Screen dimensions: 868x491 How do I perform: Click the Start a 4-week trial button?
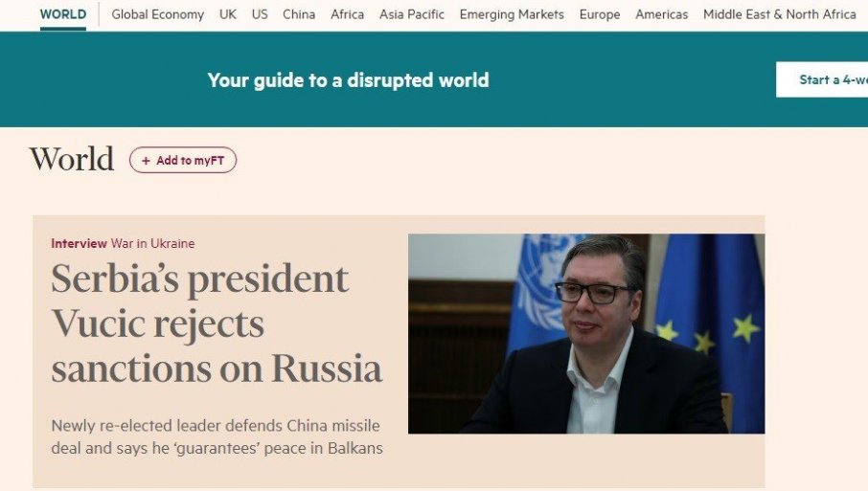pos(822,79)
